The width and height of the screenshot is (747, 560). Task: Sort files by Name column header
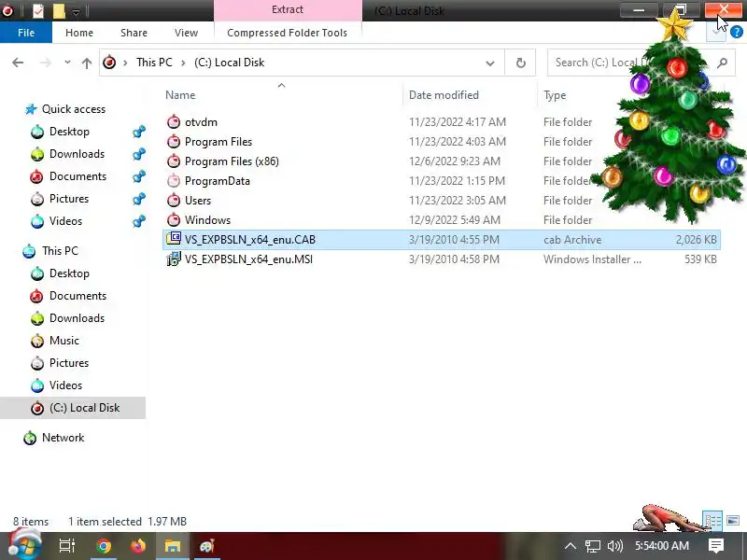click(180, 95)
